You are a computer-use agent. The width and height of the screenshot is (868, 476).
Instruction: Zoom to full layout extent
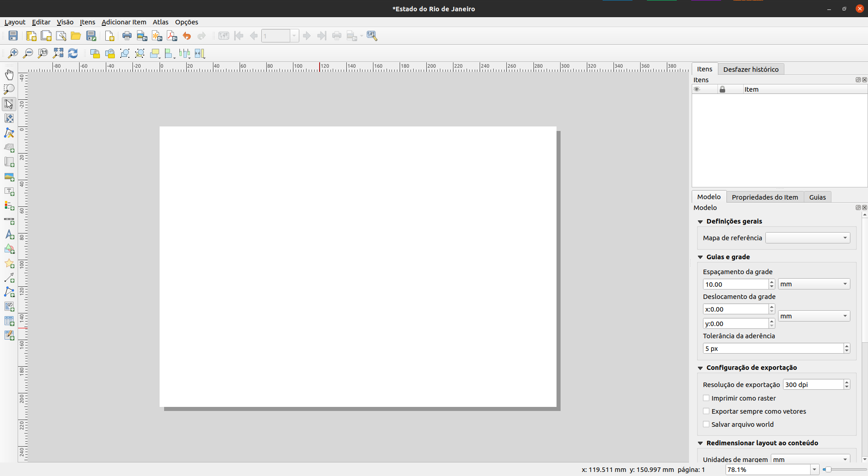(x=58, y=53)
